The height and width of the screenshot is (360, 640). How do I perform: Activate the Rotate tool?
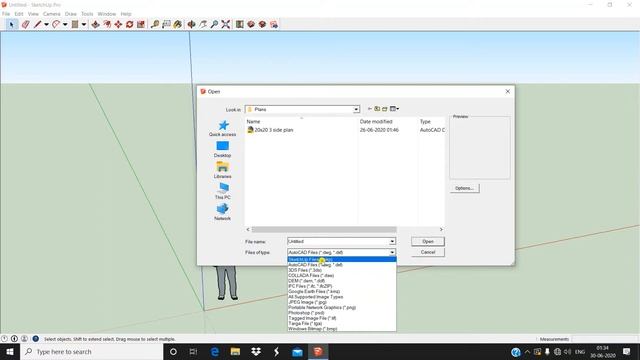click(130, 24)
